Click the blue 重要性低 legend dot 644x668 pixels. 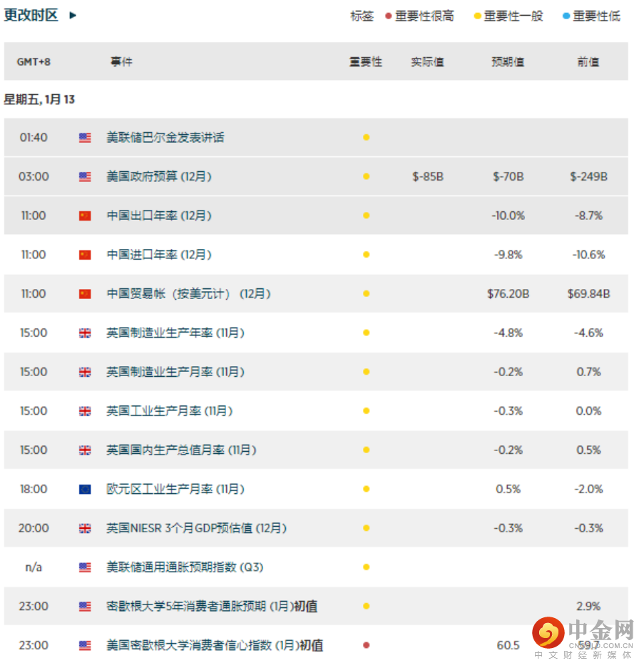(x=566, y=16)
